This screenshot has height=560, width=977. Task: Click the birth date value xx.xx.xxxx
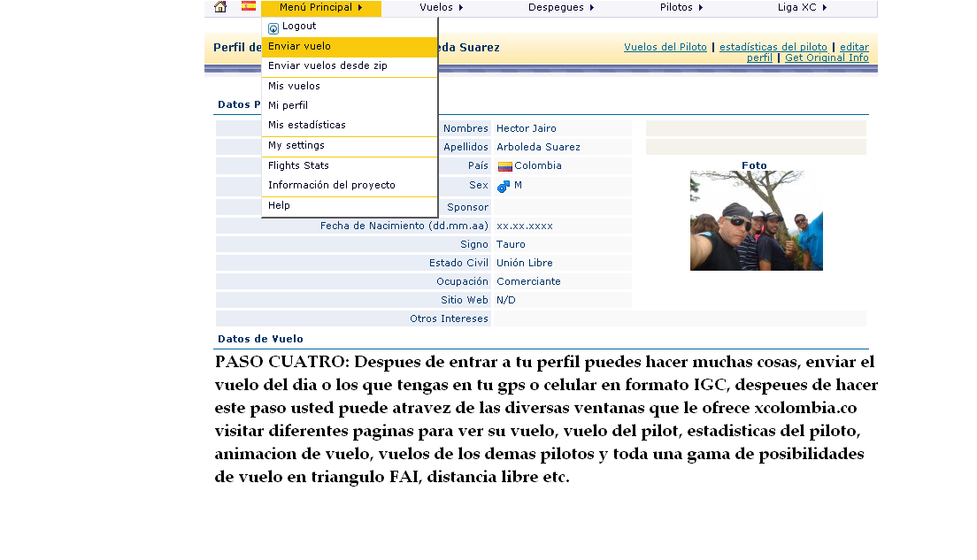pos(524,226)
